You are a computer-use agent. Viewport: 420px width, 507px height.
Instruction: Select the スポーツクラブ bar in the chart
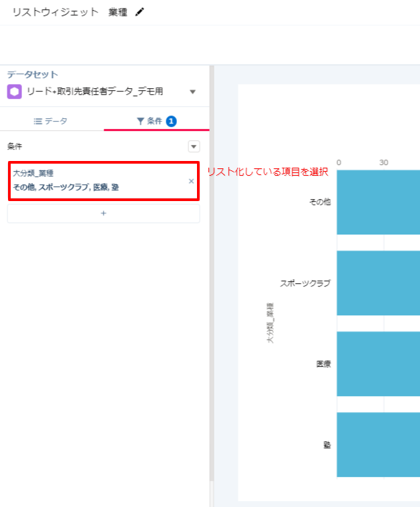[x=378, y=283]
